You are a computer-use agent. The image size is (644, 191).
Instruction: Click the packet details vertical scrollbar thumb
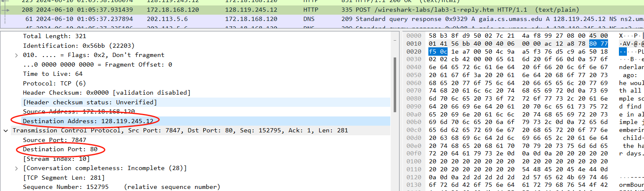click(394, 84)
